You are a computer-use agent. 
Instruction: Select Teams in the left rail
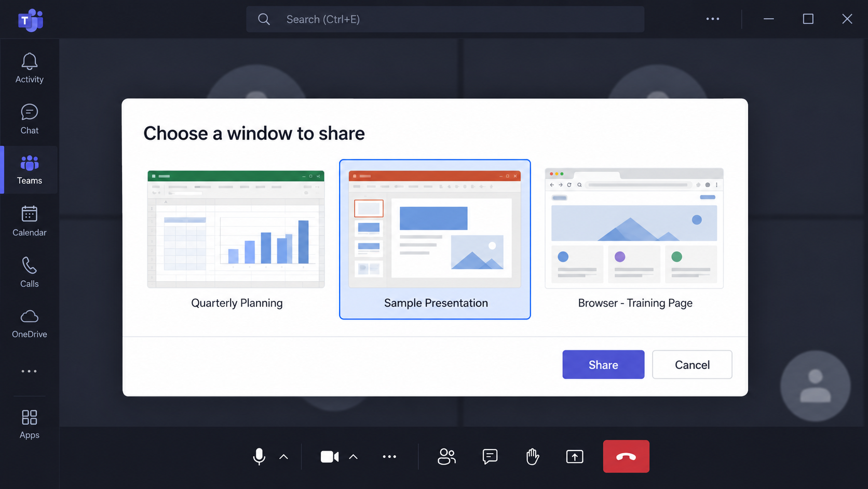point(29,170)
